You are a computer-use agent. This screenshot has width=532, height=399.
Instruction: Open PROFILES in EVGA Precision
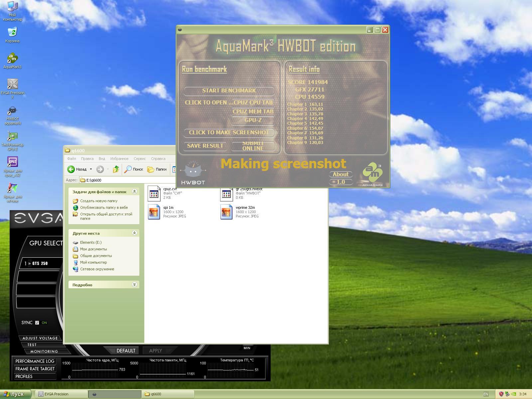35,376
